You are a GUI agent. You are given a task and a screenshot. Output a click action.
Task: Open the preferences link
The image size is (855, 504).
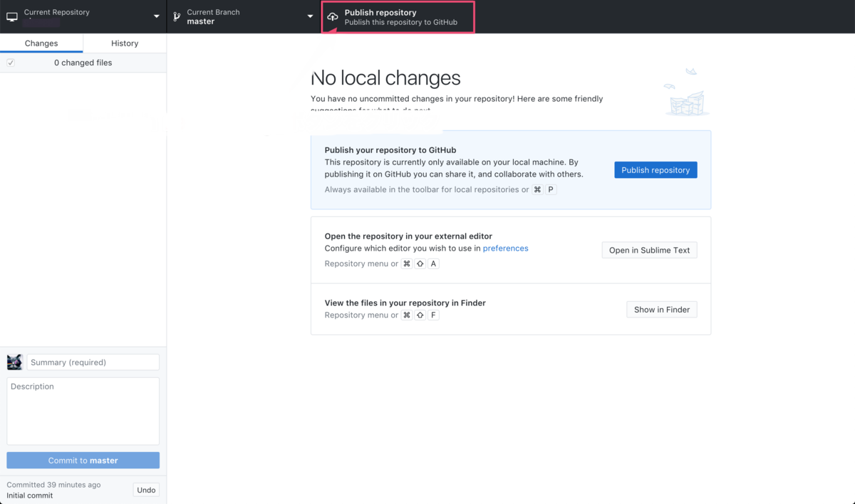pyautogui.click(x=506, y=248)
